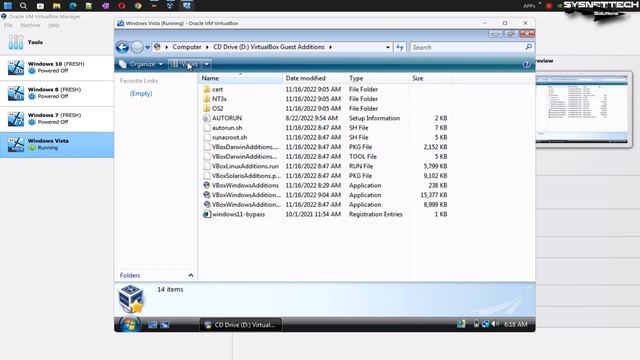
Task: Click CD Drive (D:) taskbar button
Action: pyautogui.click(x=240, y=325)
